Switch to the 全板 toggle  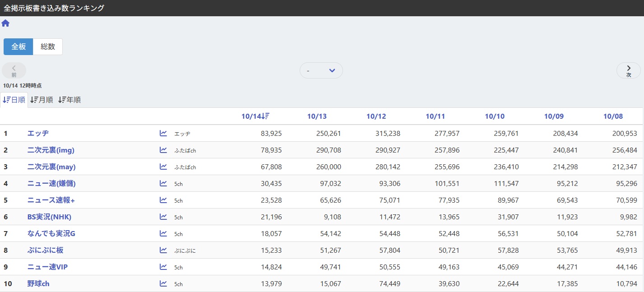(19, 46)
